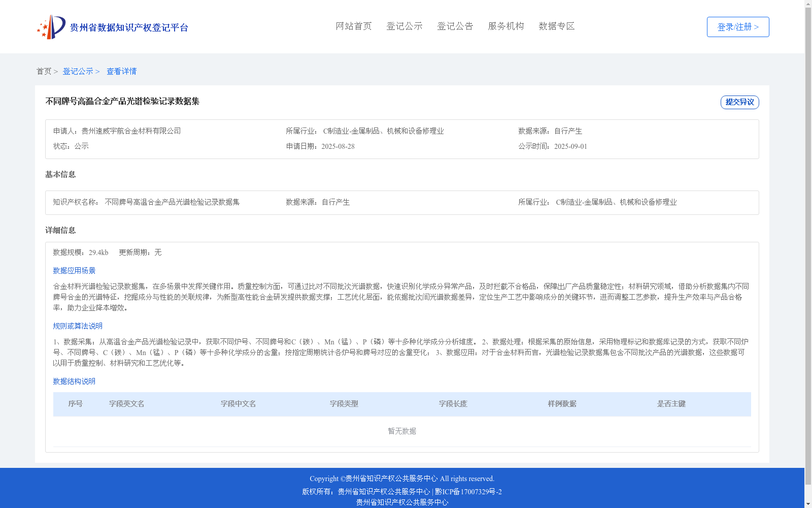Click the 登录/注册 button
Screen dimensions: 812x508
738,27
